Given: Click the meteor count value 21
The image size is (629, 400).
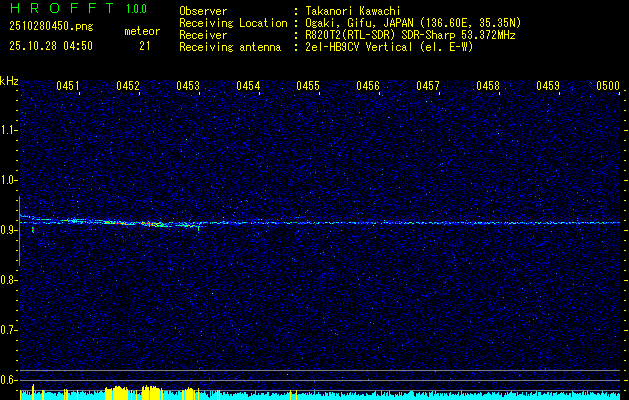Looking at the screenshot, I should pos(145,46).
